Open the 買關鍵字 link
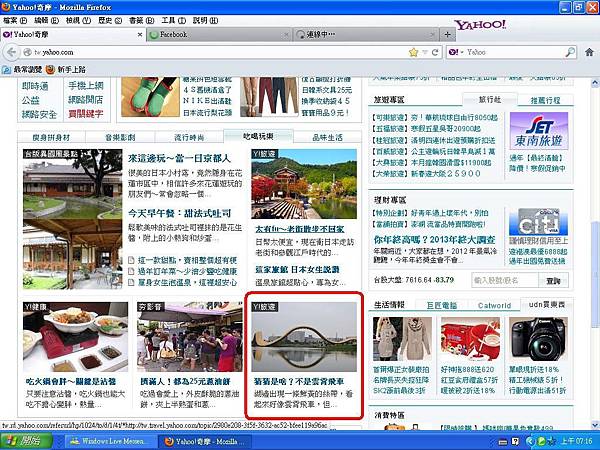600x450 pixels. 86,114
